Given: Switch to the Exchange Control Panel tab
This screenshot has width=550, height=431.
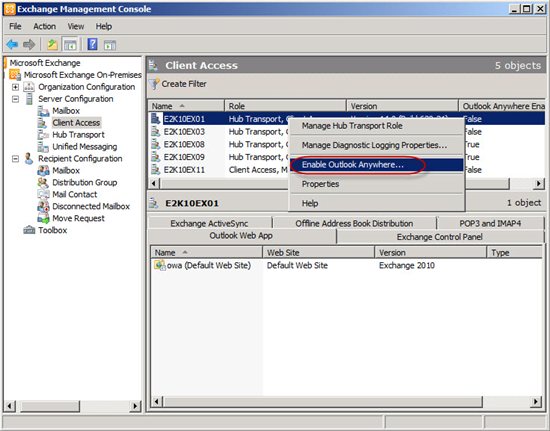Looking at the screenshot, I should click(x=440, y=237).
